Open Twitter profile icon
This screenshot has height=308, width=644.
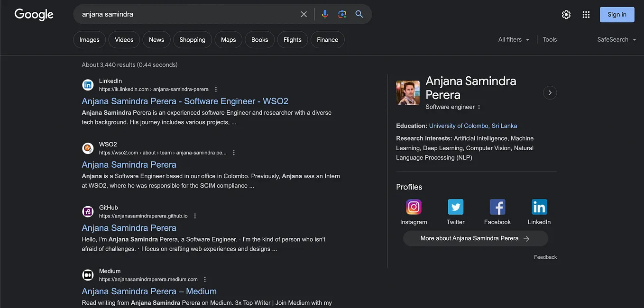tap(455, 207)
